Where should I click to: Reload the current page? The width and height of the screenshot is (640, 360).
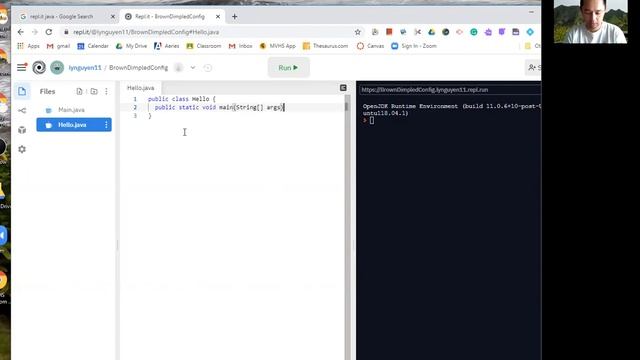49,32
